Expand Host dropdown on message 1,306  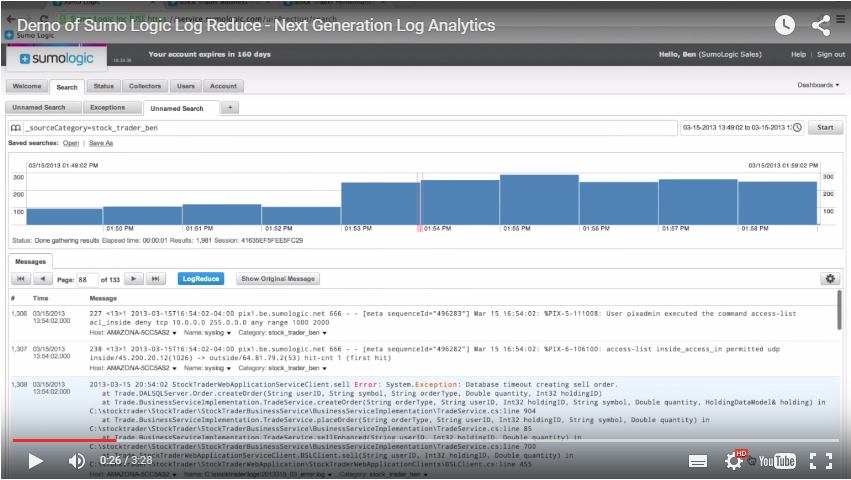[174, 333]
